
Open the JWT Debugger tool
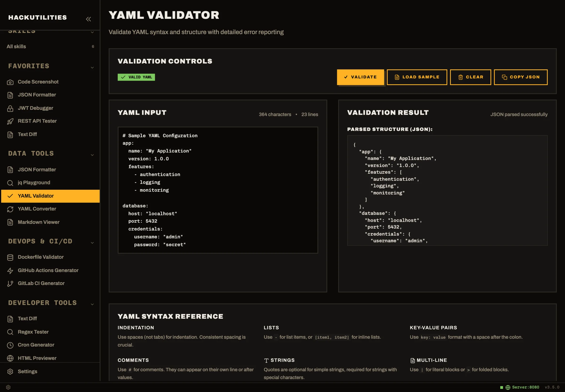pyautogui.click(x=50, y=108)
